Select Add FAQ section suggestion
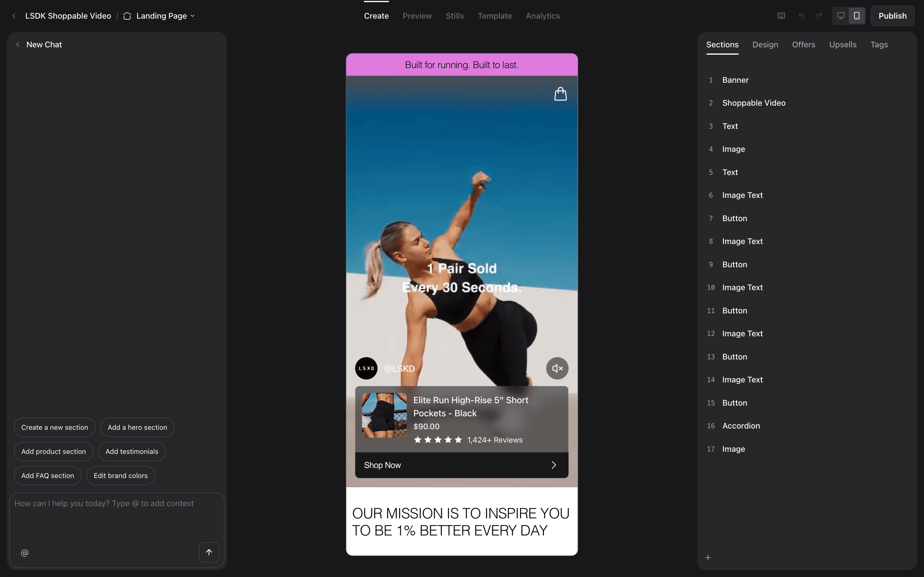The image size is (924, 577). pyautogui.click(x=47, y=476)
